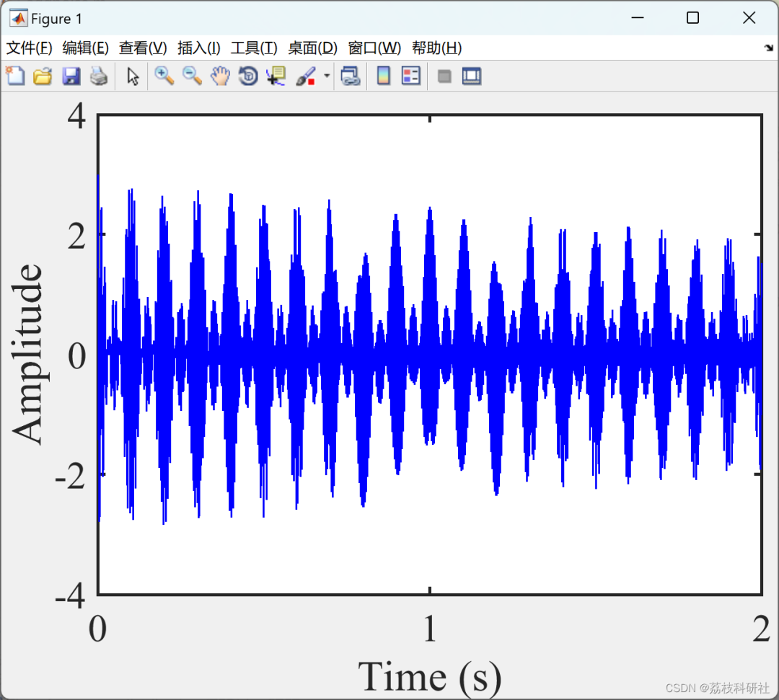Select the Time (s) x-axis label

coord(430,677)
